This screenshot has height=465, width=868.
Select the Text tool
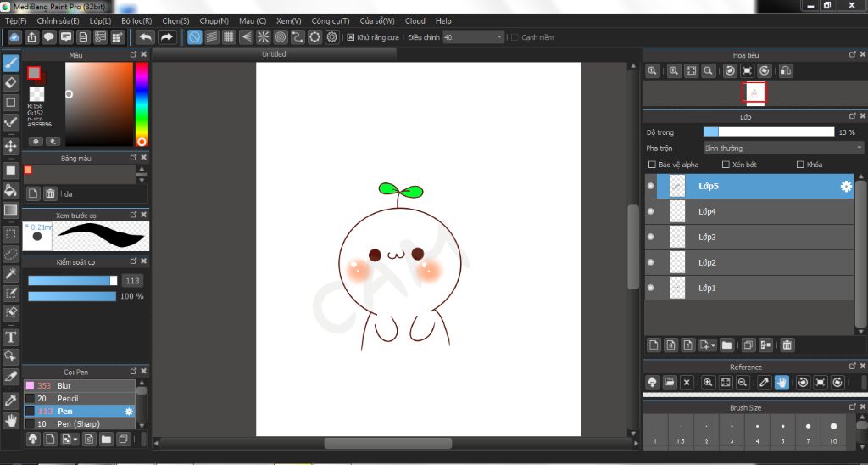tap(10, 337)
